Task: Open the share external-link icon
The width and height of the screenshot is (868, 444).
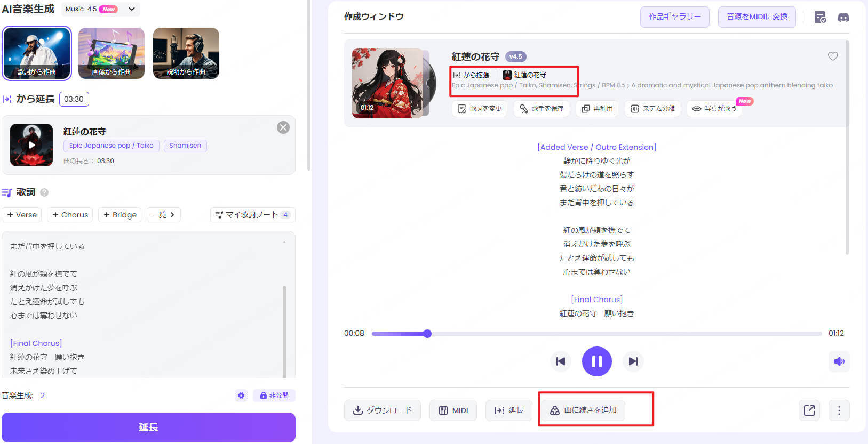Action: [809, 410]
